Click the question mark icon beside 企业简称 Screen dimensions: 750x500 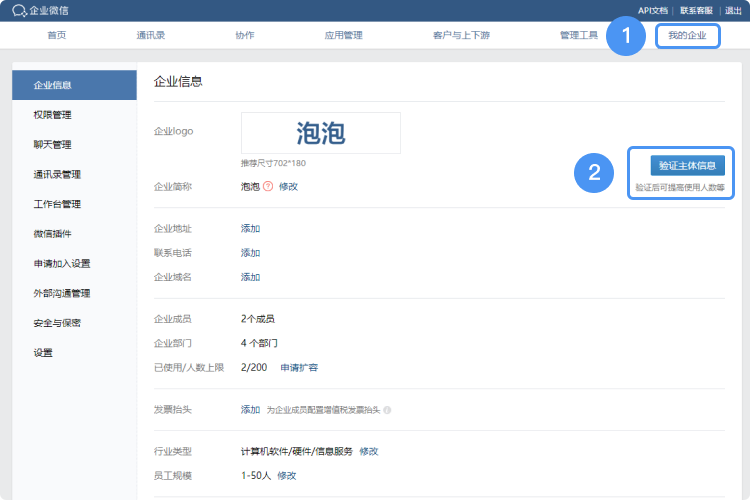(268, 186)
